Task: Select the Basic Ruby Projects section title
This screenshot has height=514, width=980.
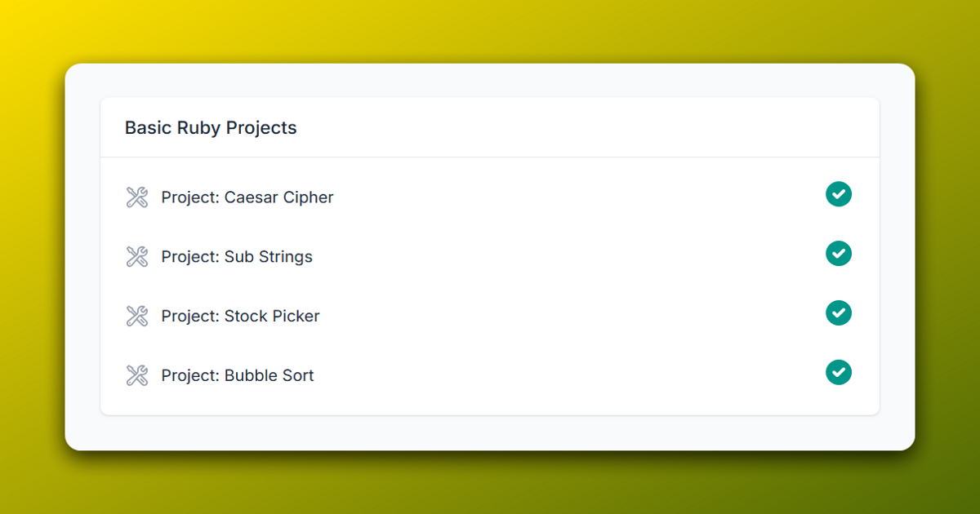Action: (x=211, y=127)
